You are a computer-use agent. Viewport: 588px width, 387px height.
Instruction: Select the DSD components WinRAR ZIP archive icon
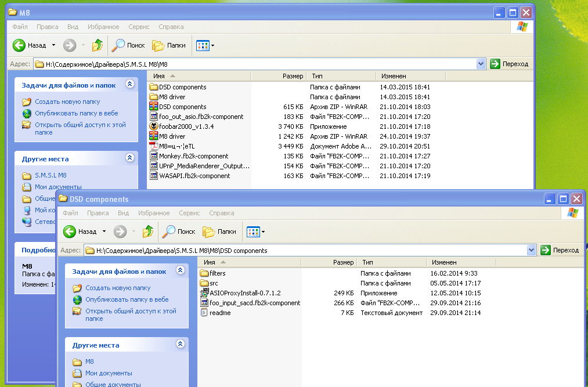(153, 107)
